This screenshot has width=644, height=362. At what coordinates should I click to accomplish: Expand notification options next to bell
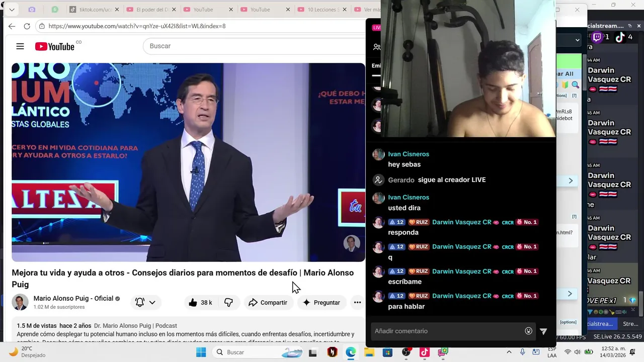coord(152,303)
